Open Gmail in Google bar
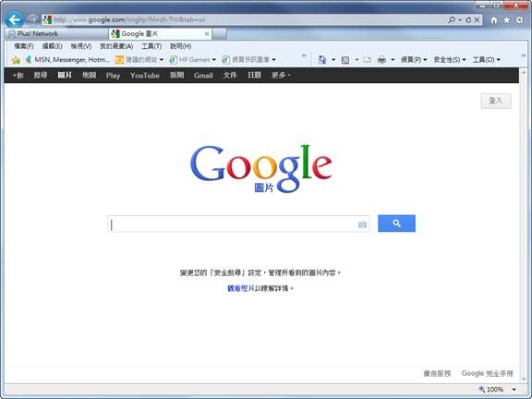Image resolution: width=532 pixels, height=399 pixels. [203, 76]
